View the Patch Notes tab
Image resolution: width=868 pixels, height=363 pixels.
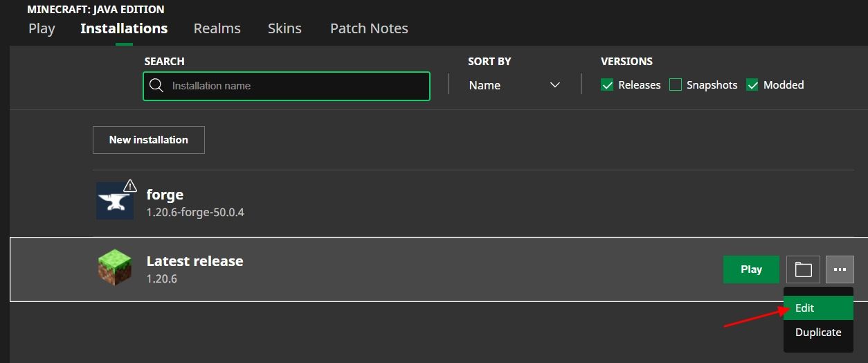(x=369, y=28)
